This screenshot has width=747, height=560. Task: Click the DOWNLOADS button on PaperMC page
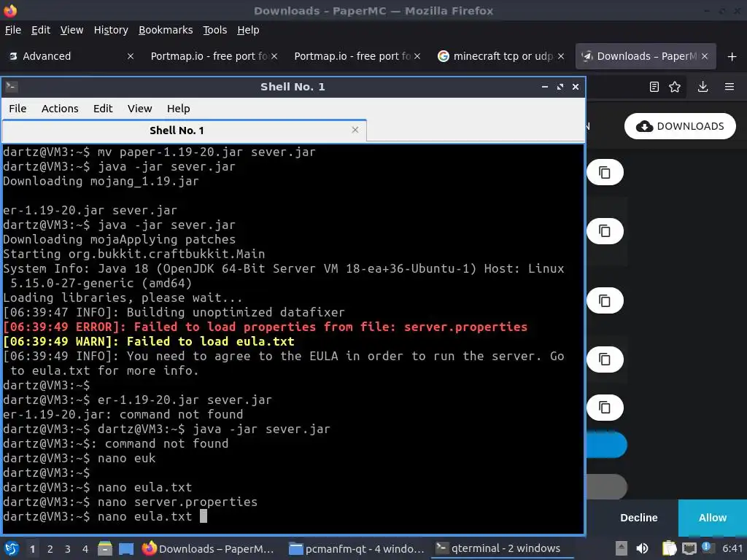click(x=680, y=126)
